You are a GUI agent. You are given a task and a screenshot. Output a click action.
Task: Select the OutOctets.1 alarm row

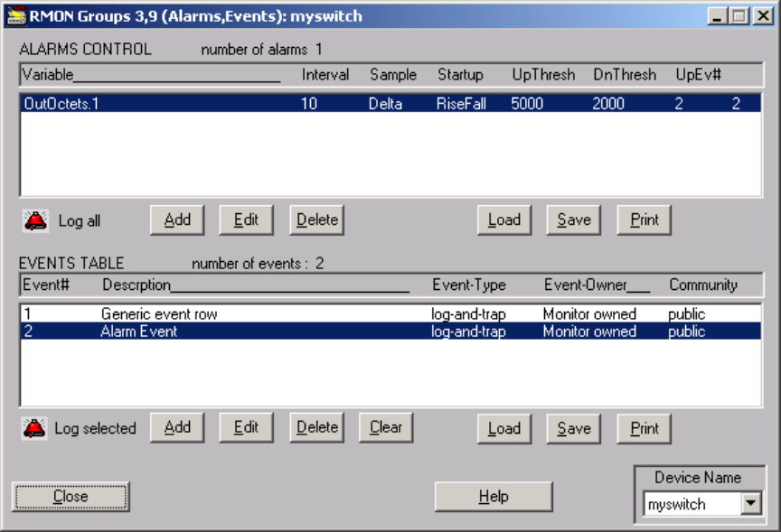pos(391,104)
